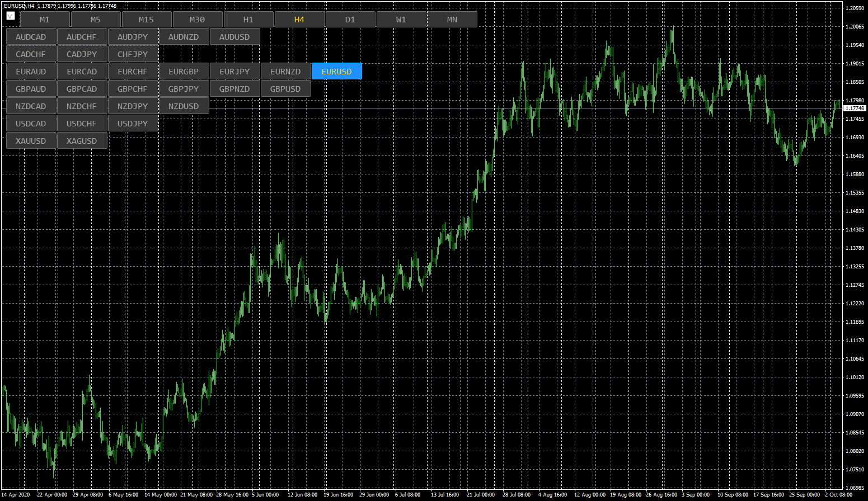The height and width of the screenshot is (501, 868).
Task: Select the EURAUD pair
Action: [31, 72]
